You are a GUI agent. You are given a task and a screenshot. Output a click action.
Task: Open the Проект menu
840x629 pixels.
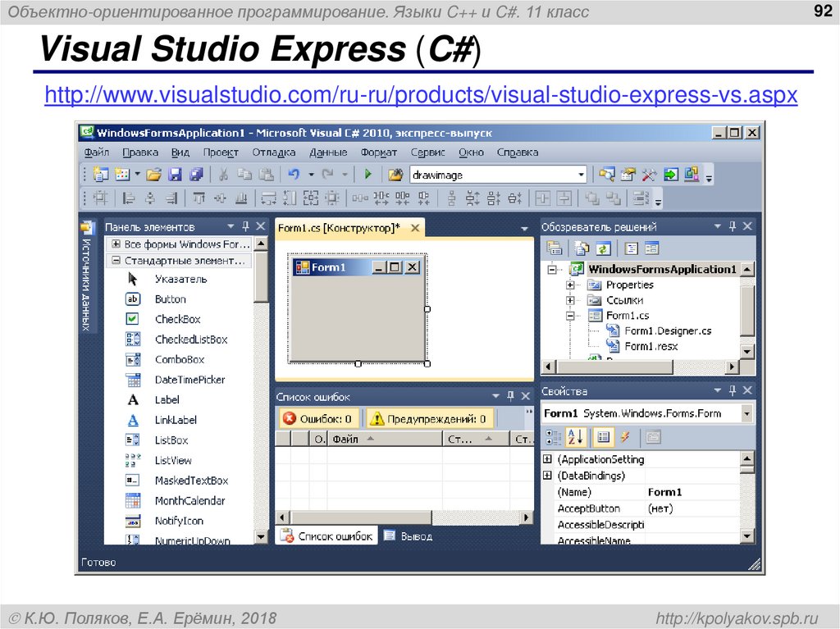point(221,153)
